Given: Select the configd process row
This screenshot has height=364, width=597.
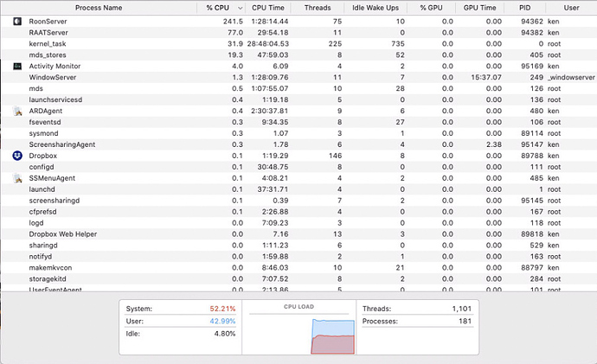Looking at the screenshot, I should (298, 167).
